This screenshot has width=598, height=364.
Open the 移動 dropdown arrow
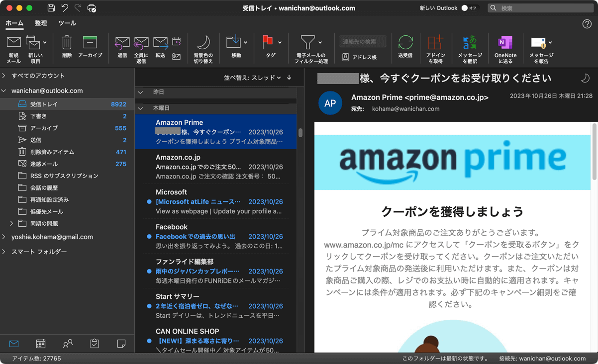[246, 43]
